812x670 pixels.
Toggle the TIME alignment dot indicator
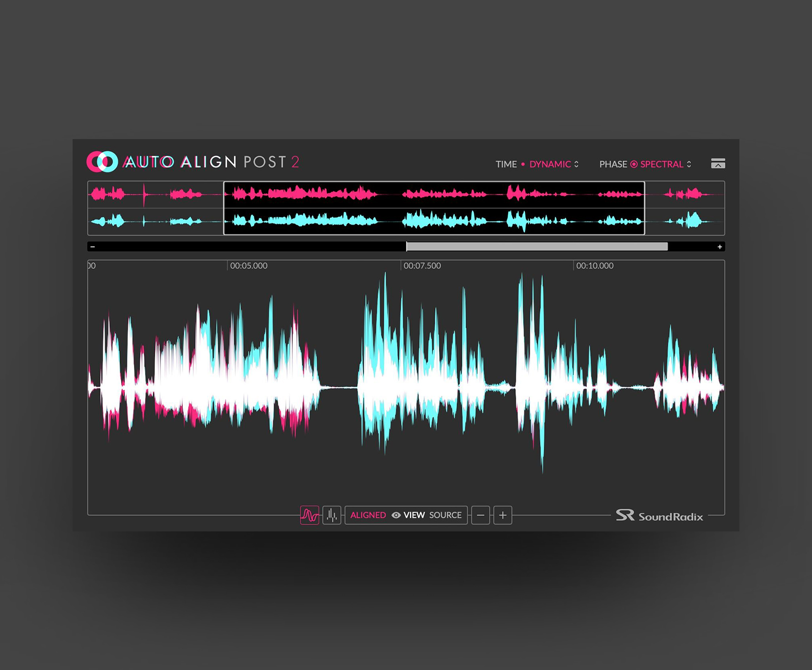point(523,164)
